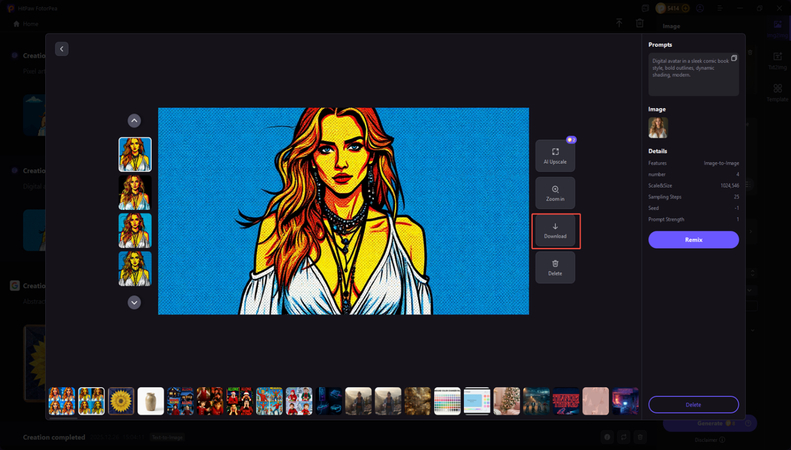Click the Image-to-Image feature value
The height and width of the screenshot is (450, 791).
(x=721, y=163)
